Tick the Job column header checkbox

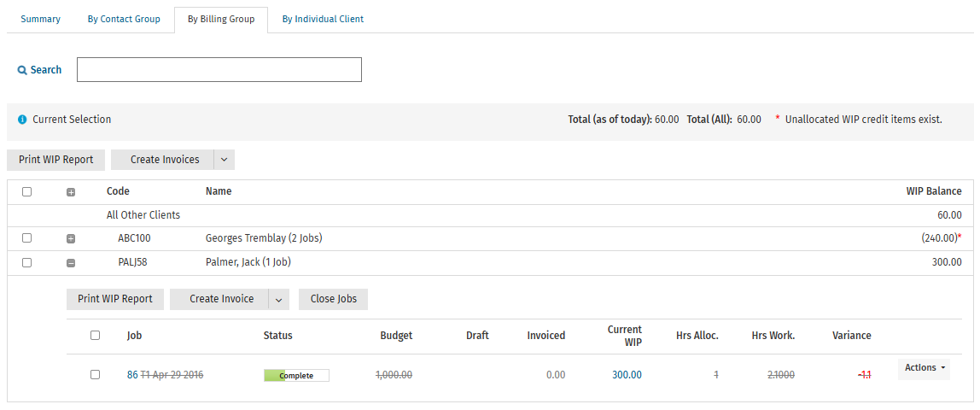(95, 335)
